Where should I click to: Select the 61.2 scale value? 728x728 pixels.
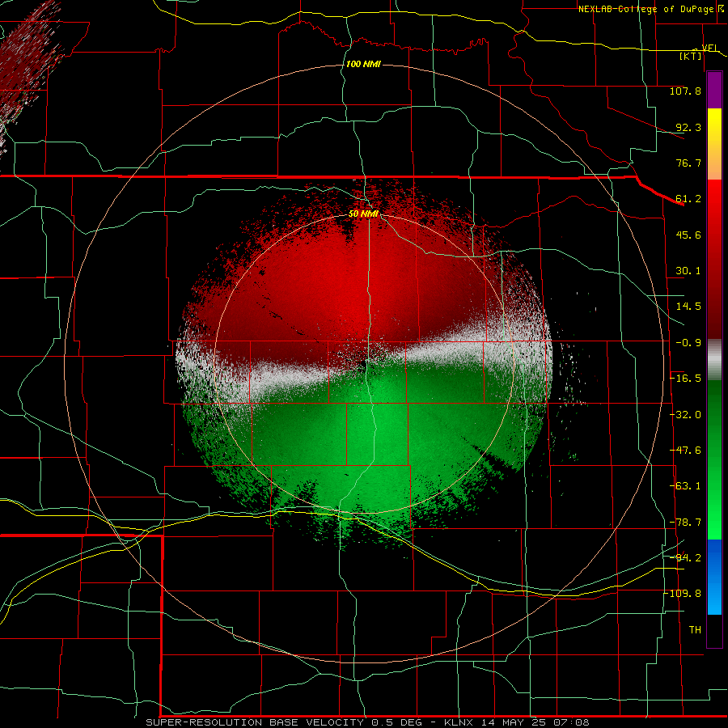click(x=688, y=199)
